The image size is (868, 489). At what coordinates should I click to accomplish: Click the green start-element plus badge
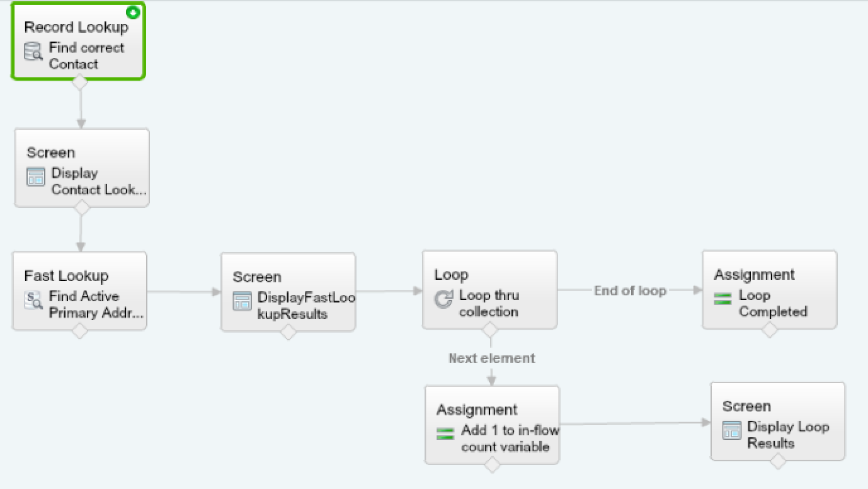tap(133, 13)
